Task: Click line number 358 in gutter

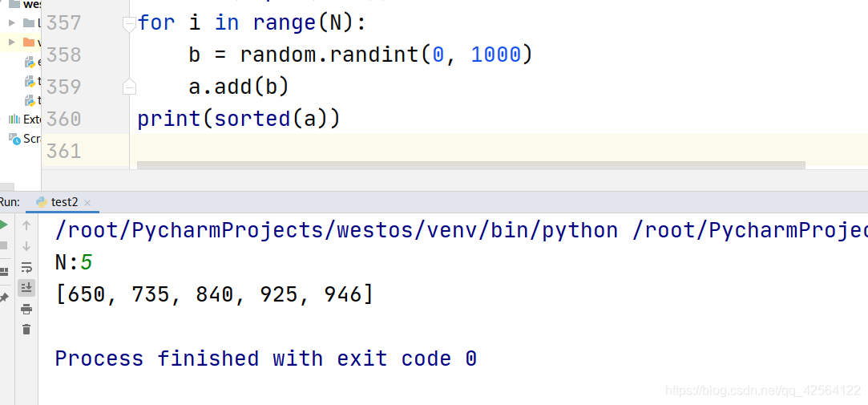Action: (63, 55)
